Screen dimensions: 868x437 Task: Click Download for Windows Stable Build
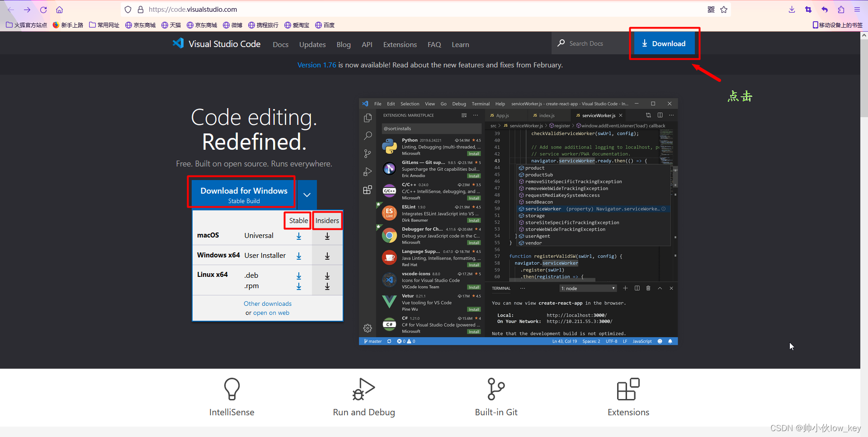coord(244,195)
